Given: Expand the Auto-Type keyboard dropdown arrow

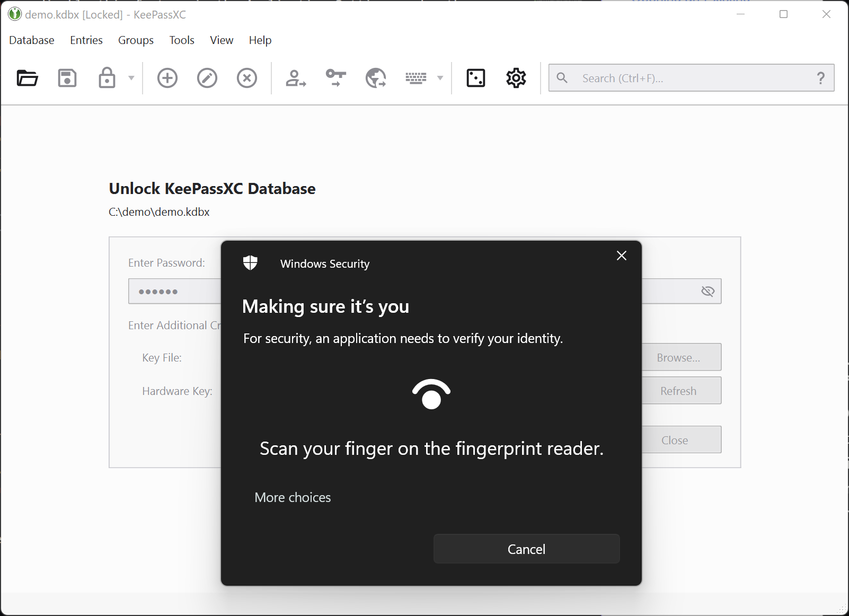Looking at the screenshot, I should point(440,78).
